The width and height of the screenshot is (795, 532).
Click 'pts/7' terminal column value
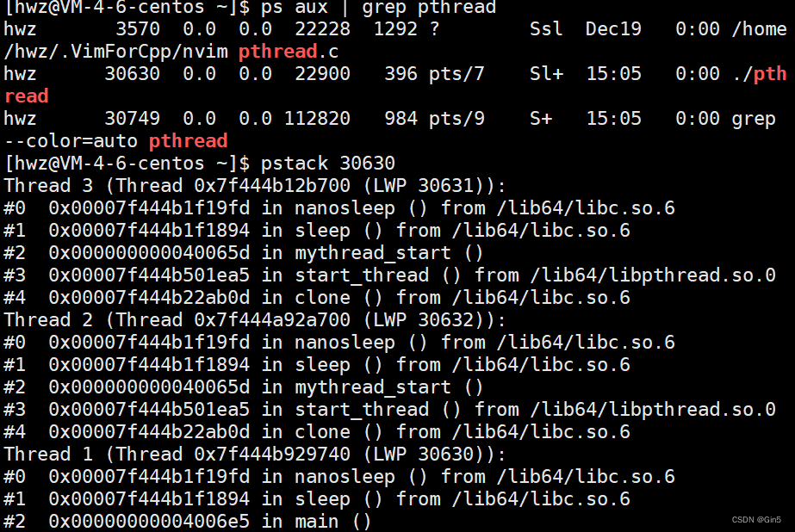tap(457, 75)
